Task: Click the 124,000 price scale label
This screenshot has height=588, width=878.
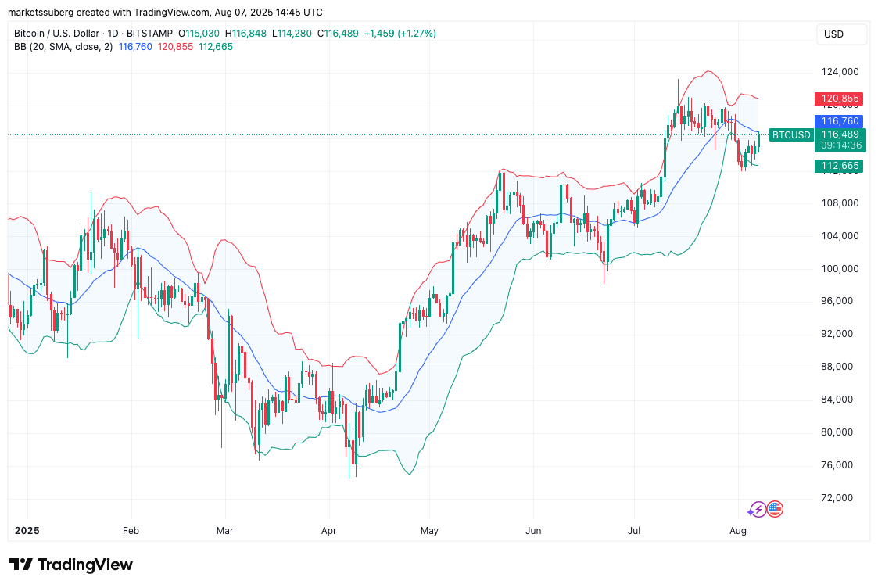Action: [x=837, y=72]
